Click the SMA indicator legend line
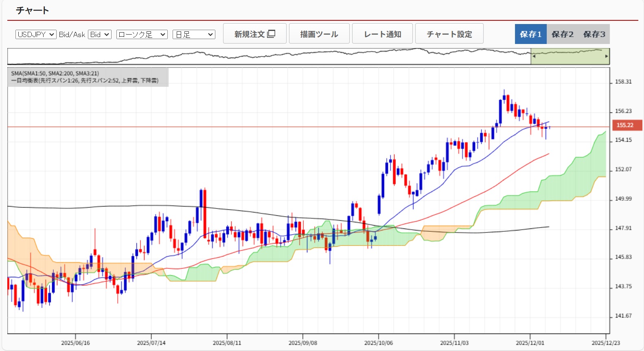 (55, 73)
